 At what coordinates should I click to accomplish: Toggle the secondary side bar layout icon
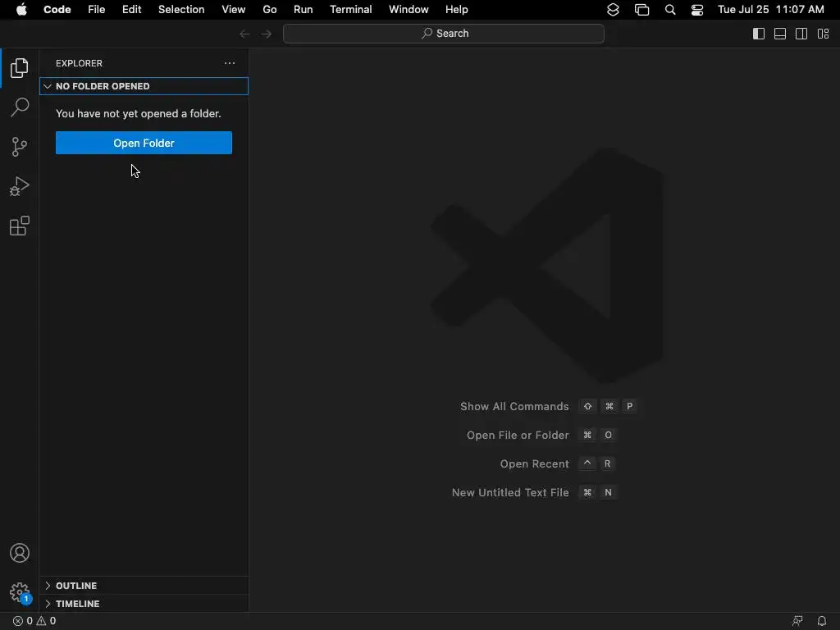pyautogui.click(x=801, y=34)
